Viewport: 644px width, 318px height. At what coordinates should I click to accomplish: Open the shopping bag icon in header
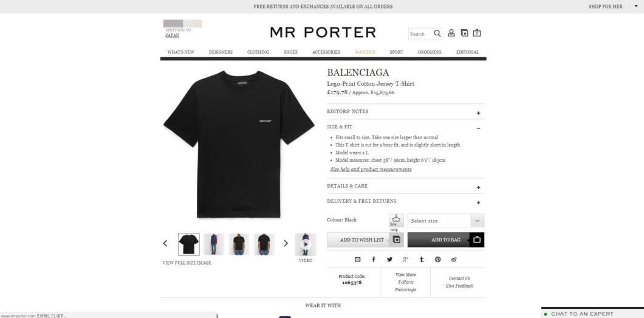click(477, 33)
